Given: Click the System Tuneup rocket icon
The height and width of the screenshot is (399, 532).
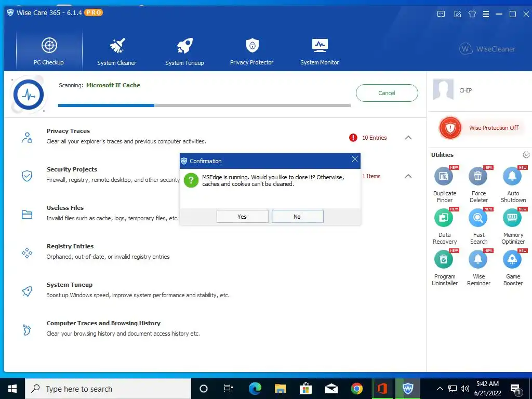Looking at the screenshot, I should 27,291.
